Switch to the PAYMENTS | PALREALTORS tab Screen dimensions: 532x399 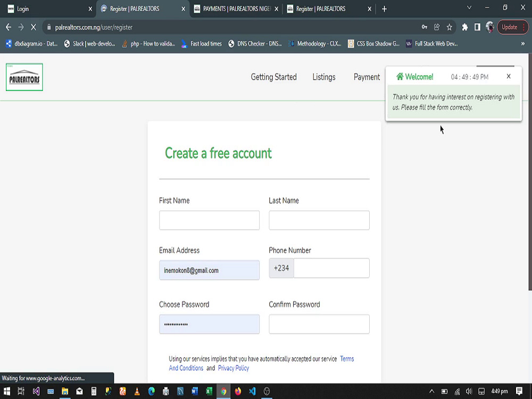(x=237, y=9)
